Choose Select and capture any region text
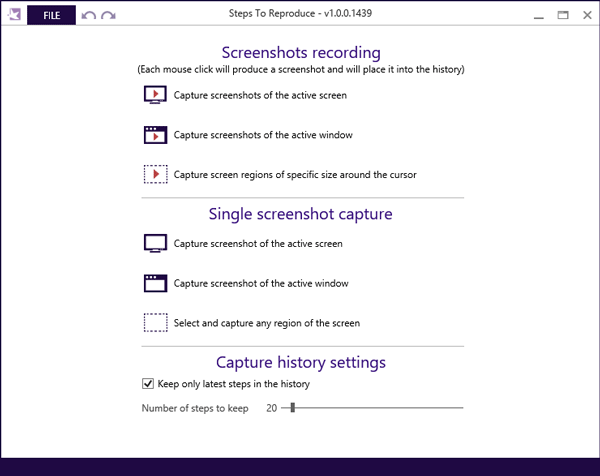 tap(267, 323)
